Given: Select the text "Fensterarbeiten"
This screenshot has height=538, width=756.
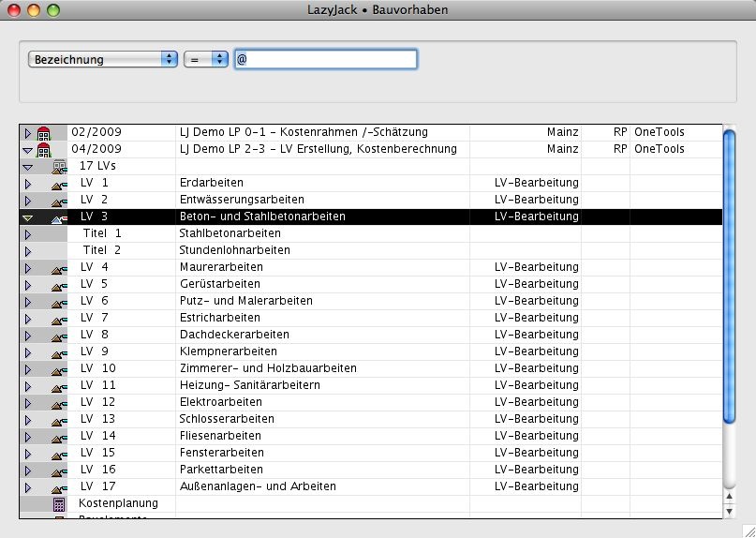Looking at the screenshot, I should (222, 453).
